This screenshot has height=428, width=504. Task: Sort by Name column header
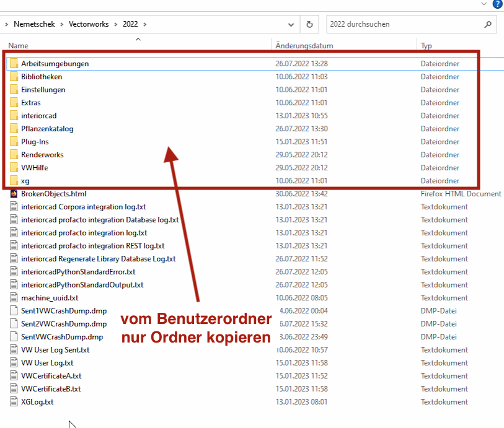(x=19, y=46)
